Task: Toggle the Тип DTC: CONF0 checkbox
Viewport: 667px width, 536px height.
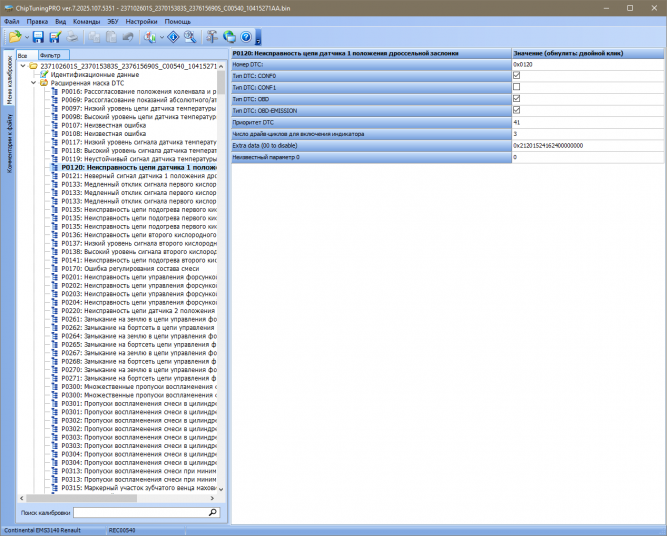Action: (x=516, y=75)
